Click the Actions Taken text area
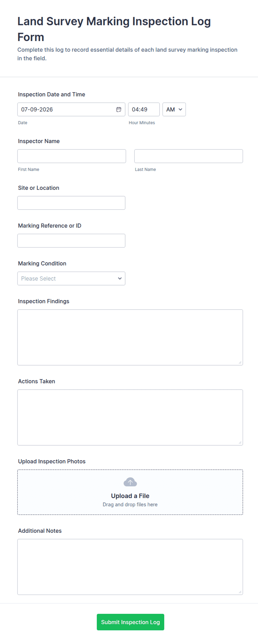This screenshot has width=258, height=644. pyautogui.click(x=130, y=417)
